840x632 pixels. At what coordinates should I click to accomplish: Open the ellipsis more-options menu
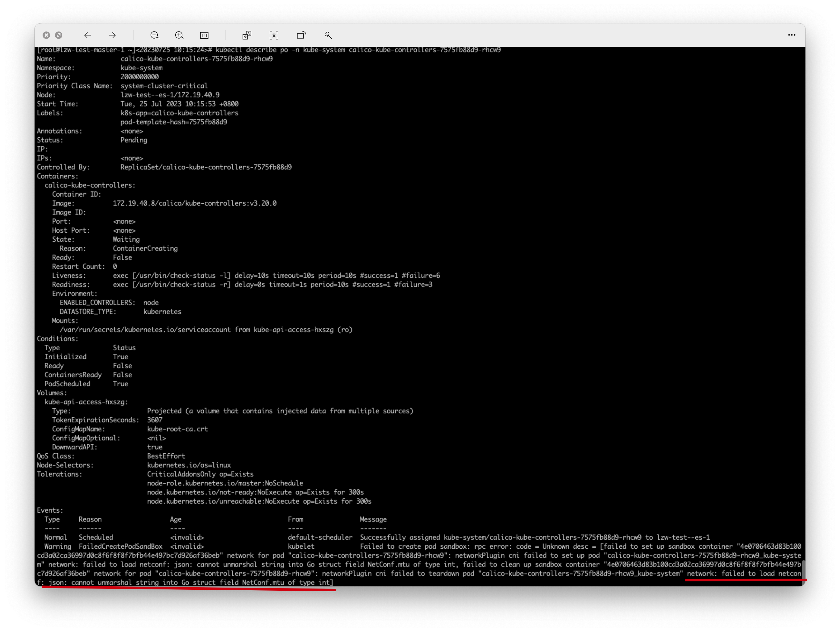click(x=792, y=35)
